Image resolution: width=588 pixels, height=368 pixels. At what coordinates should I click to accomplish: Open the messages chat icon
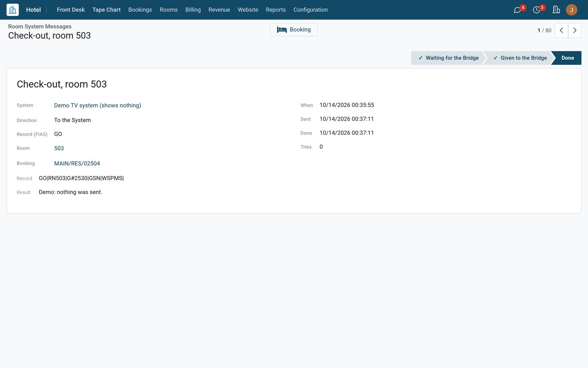coord(517,10)
